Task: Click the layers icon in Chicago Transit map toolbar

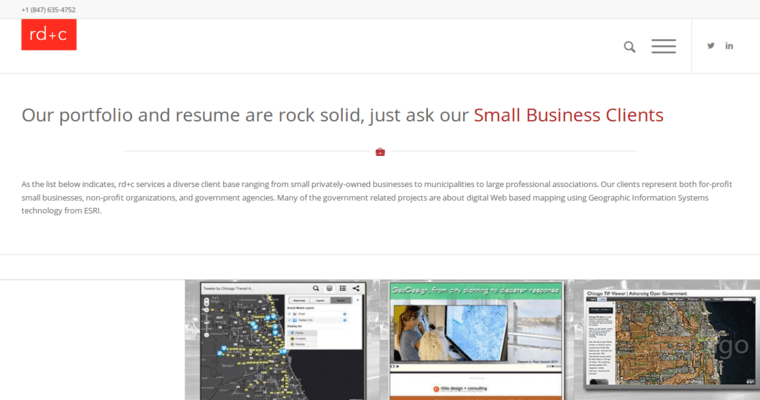Action: [x=329, y=288]
